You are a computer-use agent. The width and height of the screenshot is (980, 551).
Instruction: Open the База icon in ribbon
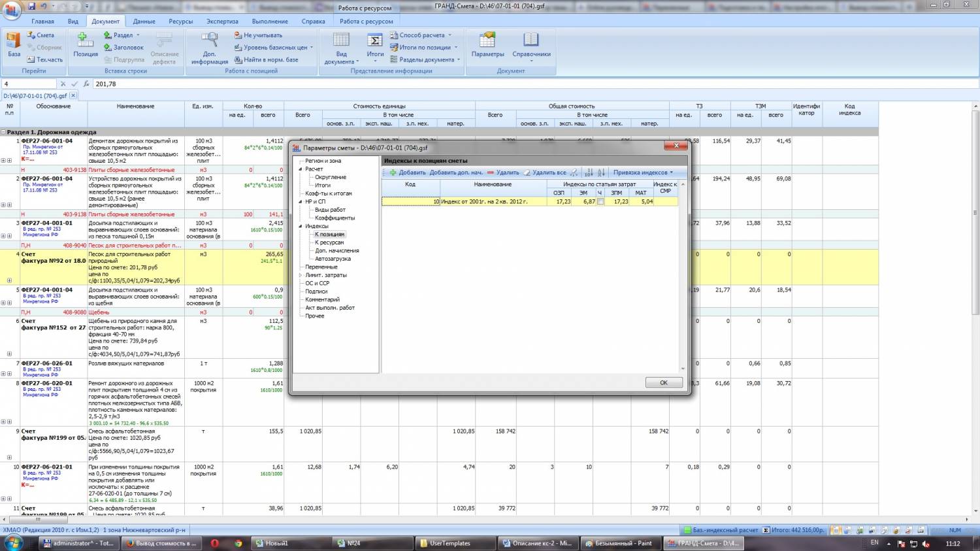[14, 44]
